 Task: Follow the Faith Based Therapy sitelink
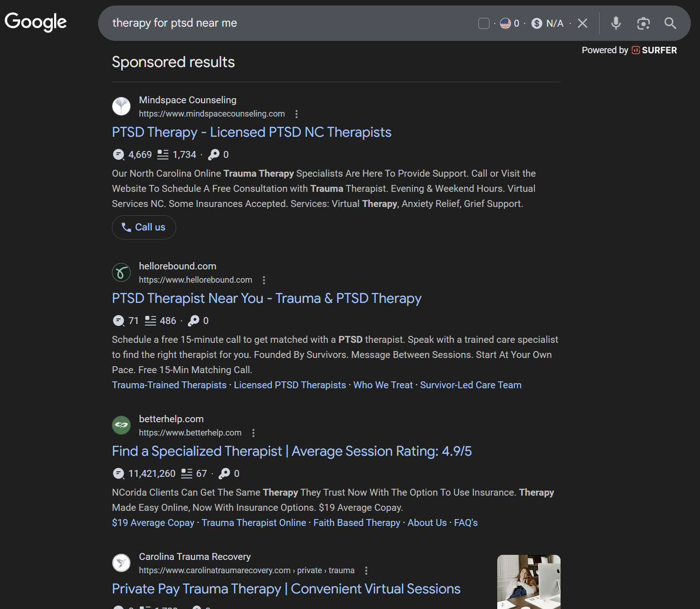pos(356,523)
